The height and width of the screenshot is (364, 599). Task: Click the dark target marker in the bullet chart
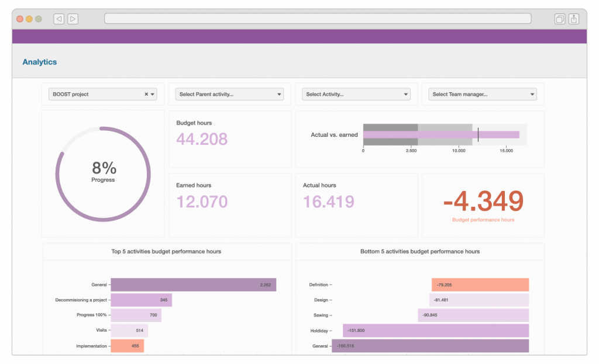click(x=478, y=134)
